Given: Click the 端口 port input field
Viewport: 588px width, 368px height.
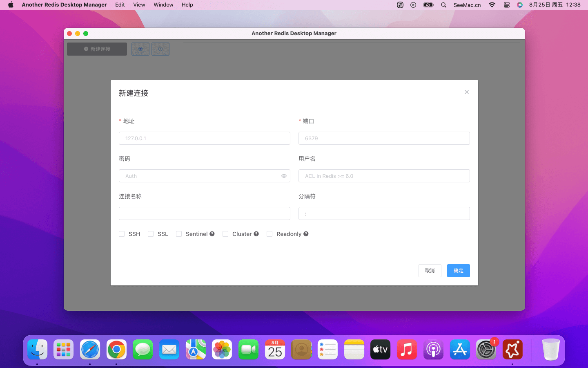Looking at the screenshot, I should [x=384, y=138].
